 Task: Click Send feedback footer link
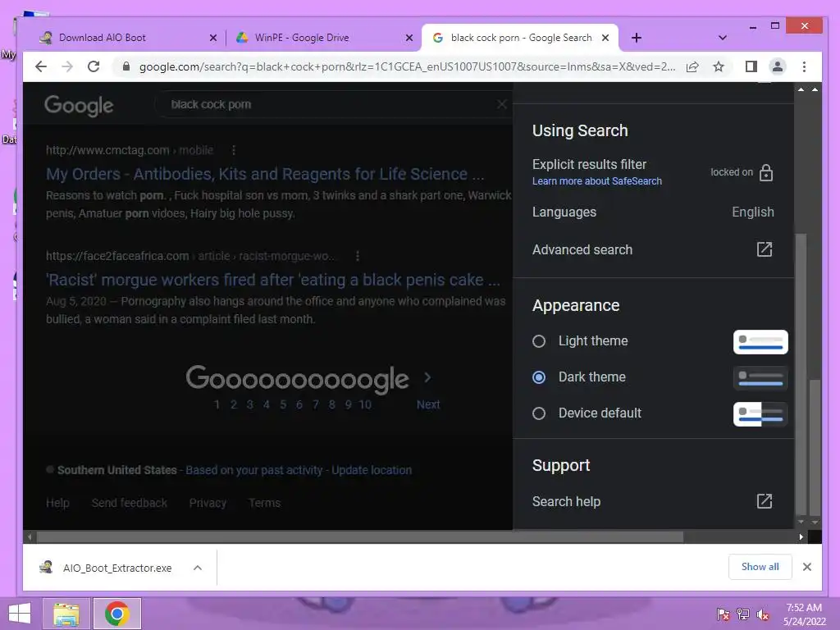[129, 503]
